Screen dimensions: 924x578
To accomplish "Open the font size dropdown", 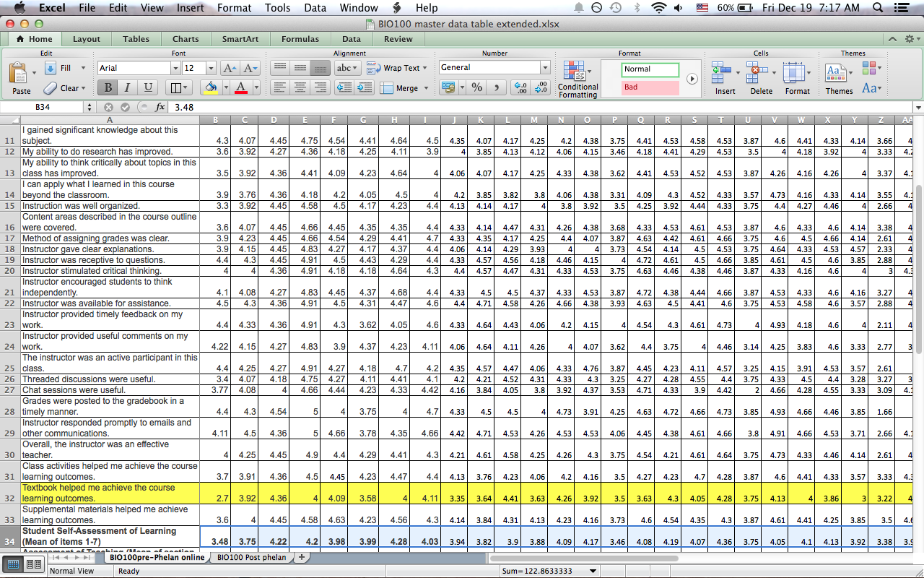I will (x=211, y=68).
